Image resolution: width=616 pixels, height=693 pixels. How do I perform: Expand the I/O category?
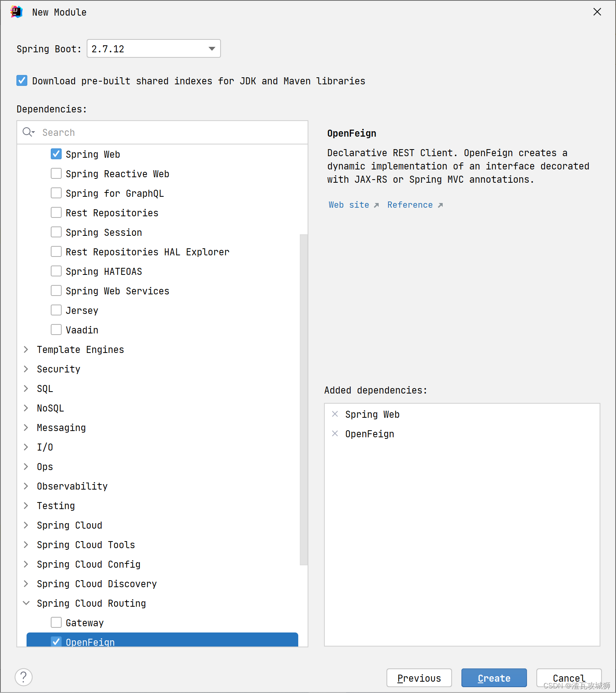point(26,447)
